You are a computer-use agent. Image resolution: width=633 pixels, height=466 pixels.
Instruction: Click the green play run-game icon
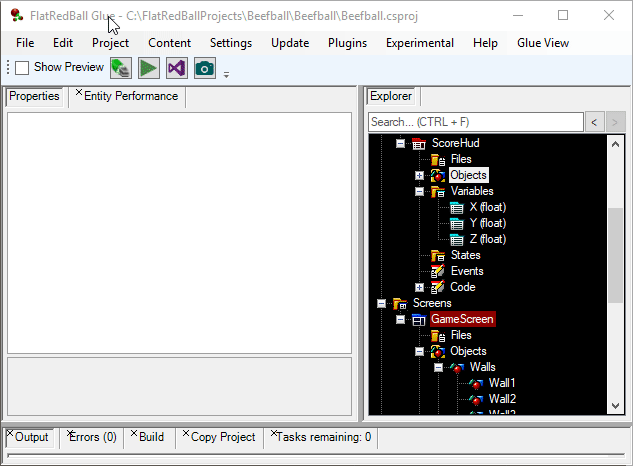(x=149, y=68)
